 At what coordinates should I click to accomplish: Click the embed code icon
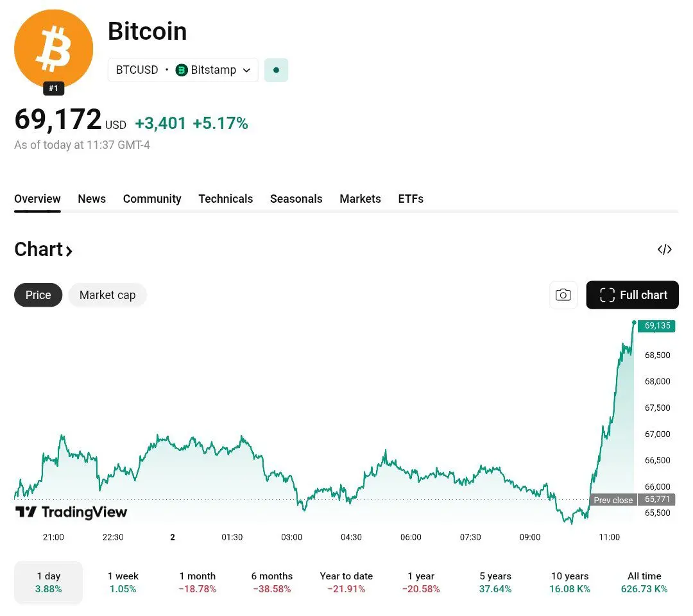(x=664, y=250)
